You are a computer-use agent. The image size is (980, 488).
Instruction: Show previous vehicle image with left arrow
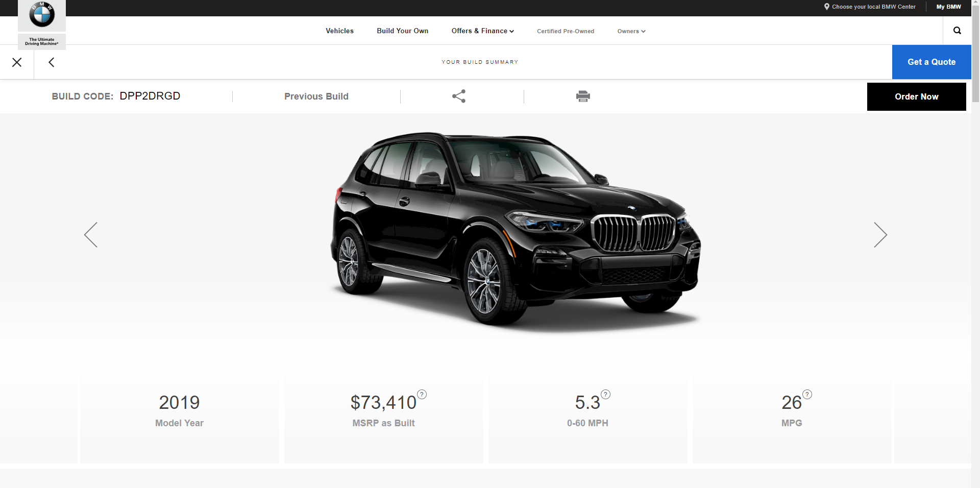click(x=91, y=235)
